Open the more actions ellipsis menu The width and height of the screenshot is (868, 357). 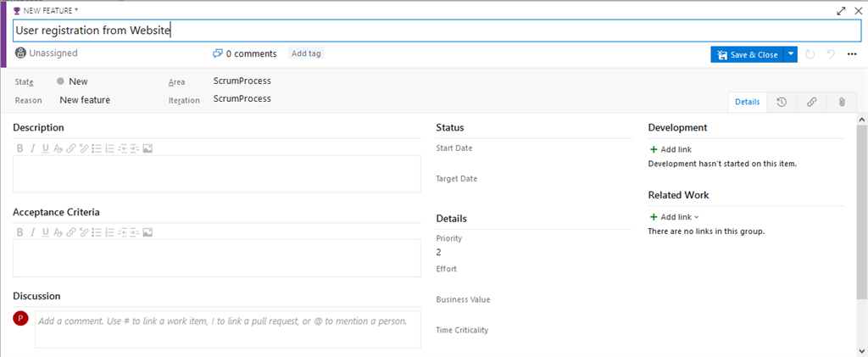(852, 54)
